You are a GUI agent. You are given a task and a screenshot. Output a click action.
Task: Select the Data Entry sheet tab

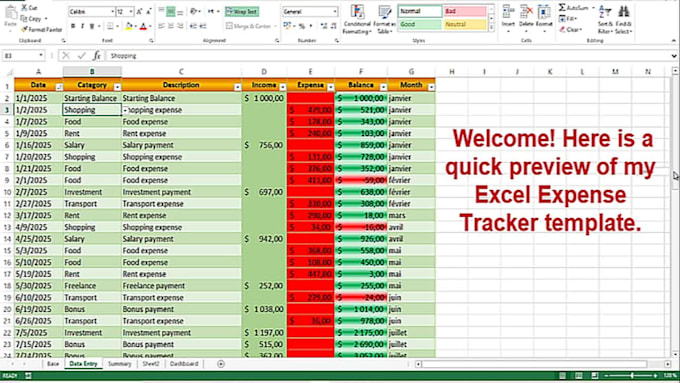point(83,364)
